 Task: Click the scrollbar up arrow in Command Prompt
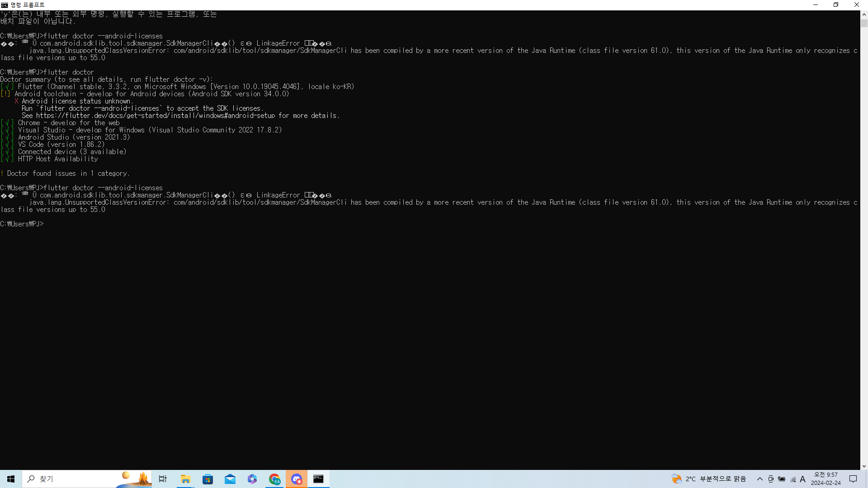(864, 14)
